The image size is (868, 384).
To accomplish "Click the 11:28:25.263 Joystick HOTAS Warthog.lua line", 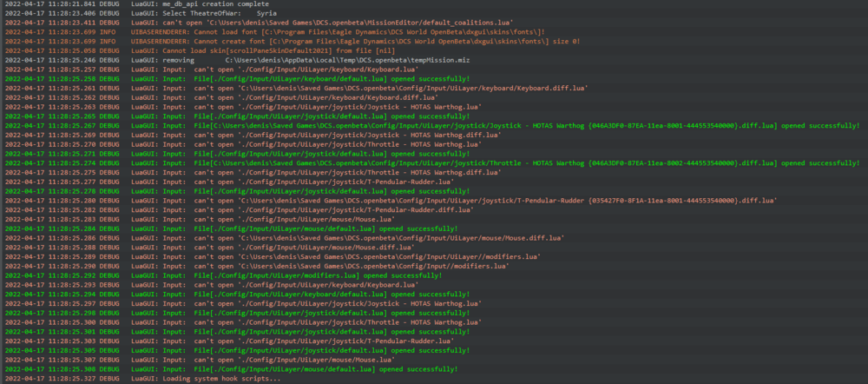I will coord(243,107).
